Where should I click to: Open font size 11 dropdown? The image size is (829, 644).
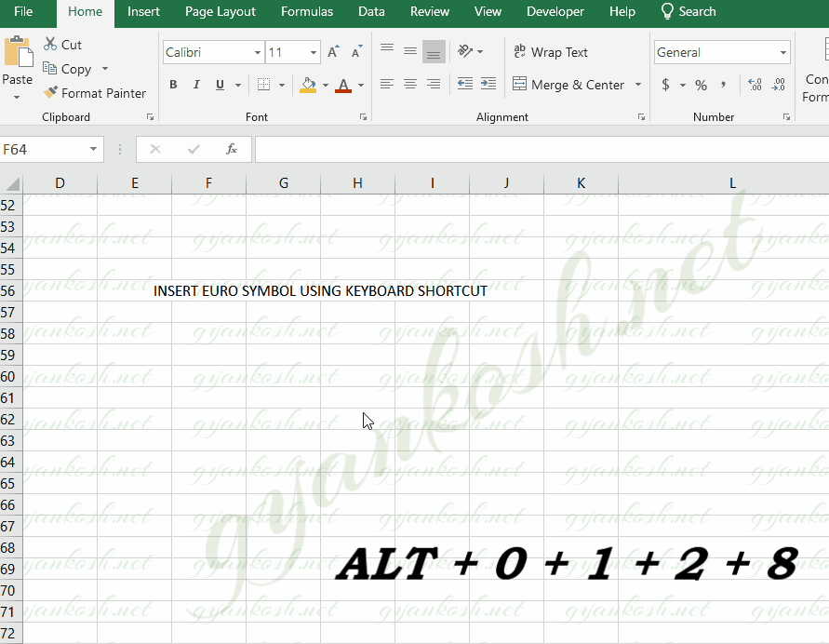point(313,52)
